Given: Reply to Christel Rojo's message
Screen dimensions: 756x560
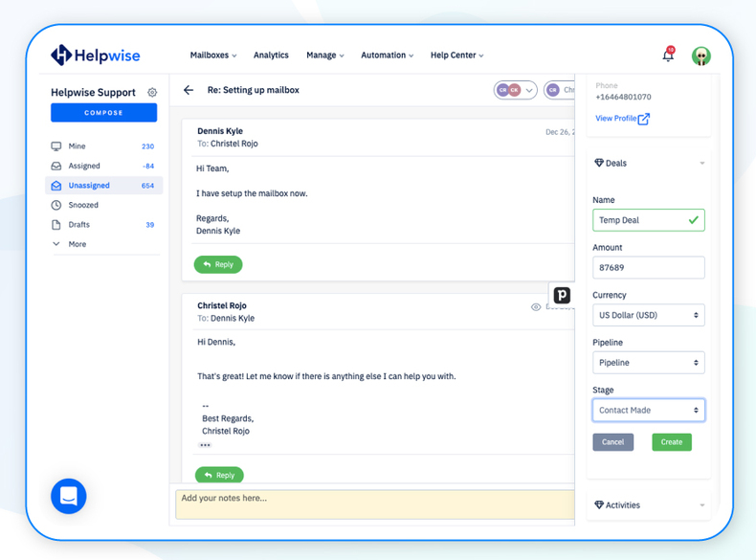Looking at the screenshot, I should 219,475.
